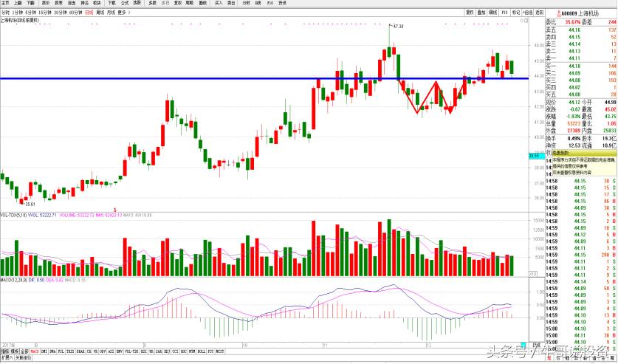This screenshot has width=618, height=364.
Task: Switch indicator to RSI tab
Action: tap(143, 351)
